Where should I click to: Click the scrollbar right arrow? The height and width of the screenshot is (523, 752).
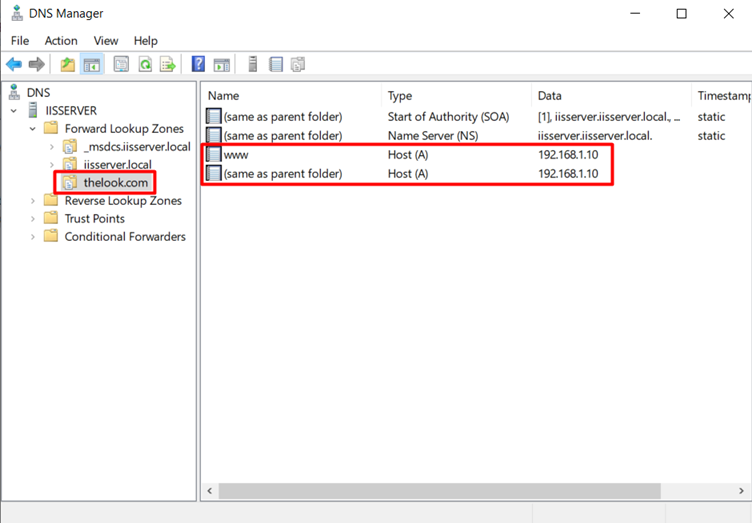(741, 490)
